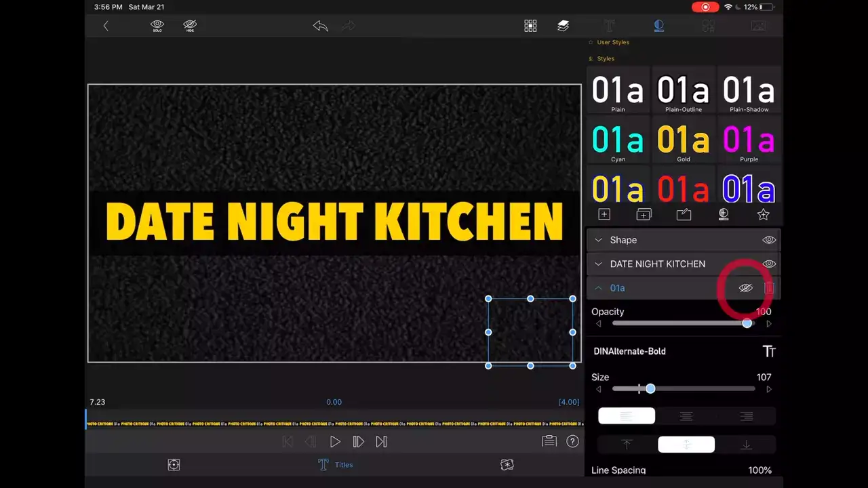The height and width of the screenshot is (488, 868).
Task: Align text to the top
Action: [x=627, y=445]
